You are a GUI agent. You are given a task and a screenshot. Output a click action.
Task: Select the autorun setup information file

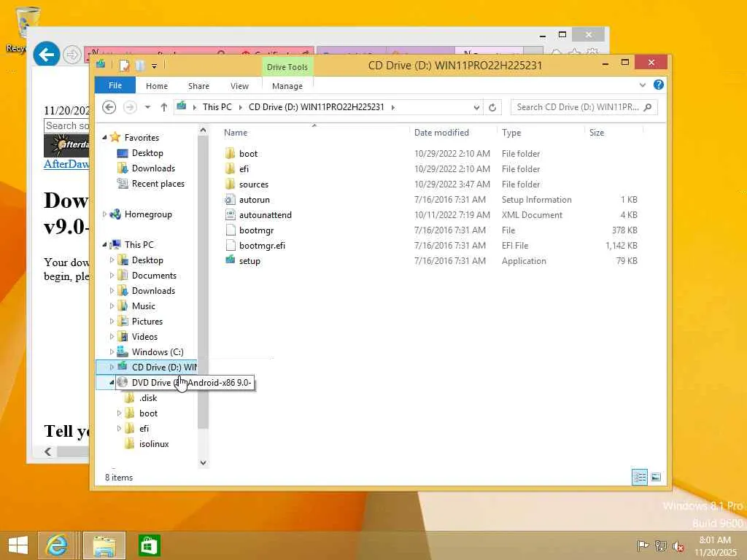[254, 200]
